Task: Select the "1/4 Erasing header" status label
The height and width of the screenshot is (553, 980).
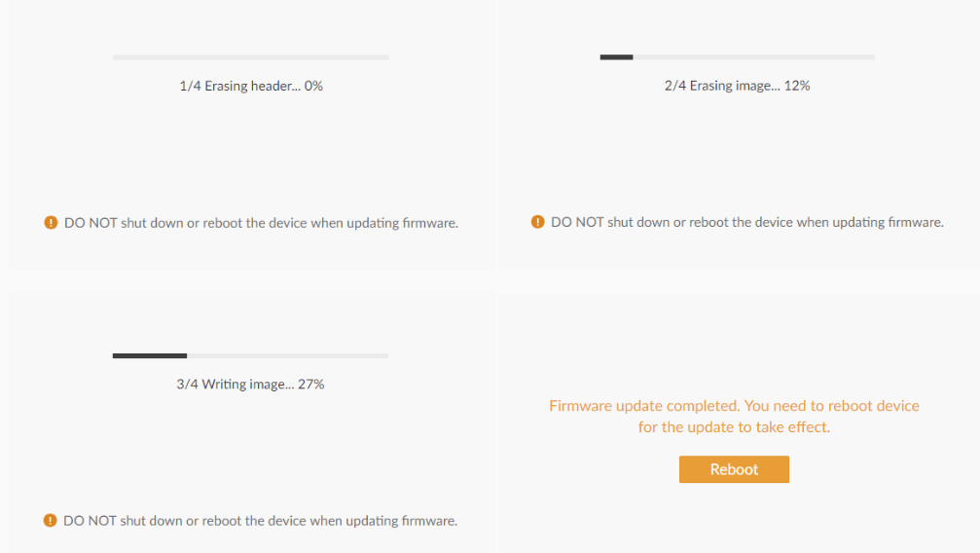Action: 251,86
